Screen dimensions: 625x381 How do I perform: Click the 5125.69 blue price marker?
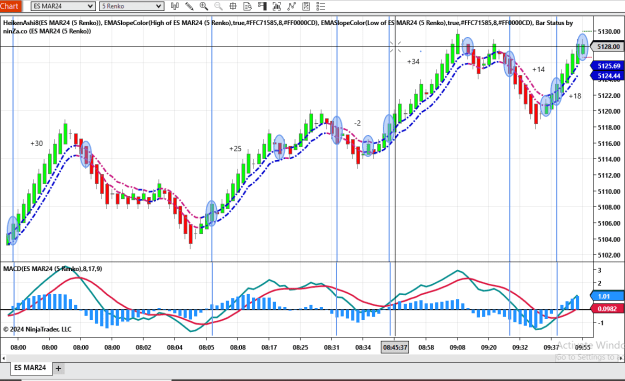[x=608, y=66]
